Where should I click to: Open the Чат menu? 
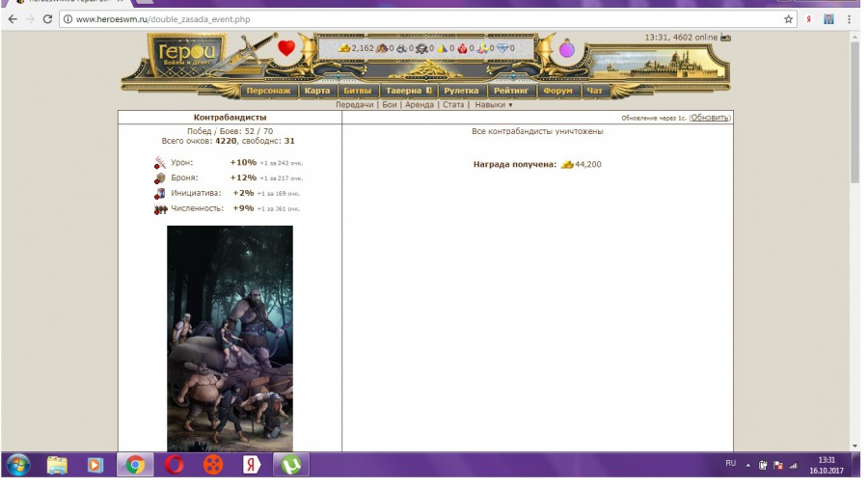(594, 91)
